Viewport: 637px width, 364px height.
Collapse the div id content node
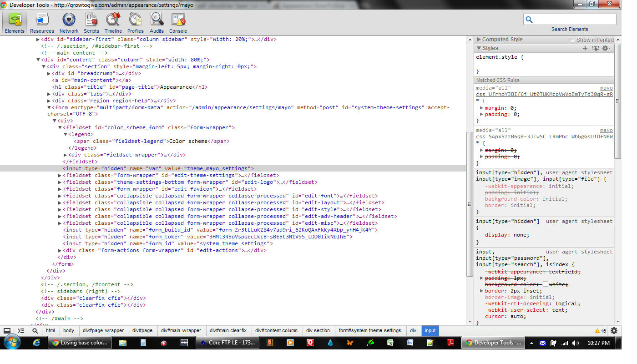click(38, 60)
